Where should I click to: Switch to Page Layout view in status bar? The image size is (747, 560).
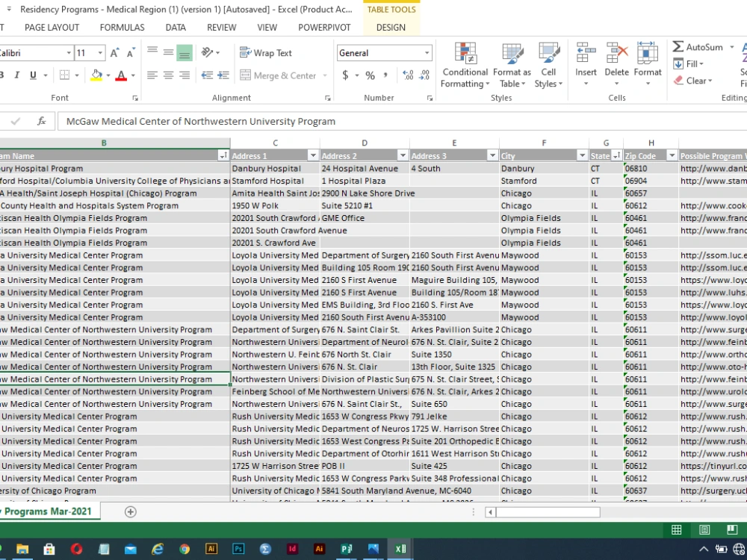[x=704, y=529]
